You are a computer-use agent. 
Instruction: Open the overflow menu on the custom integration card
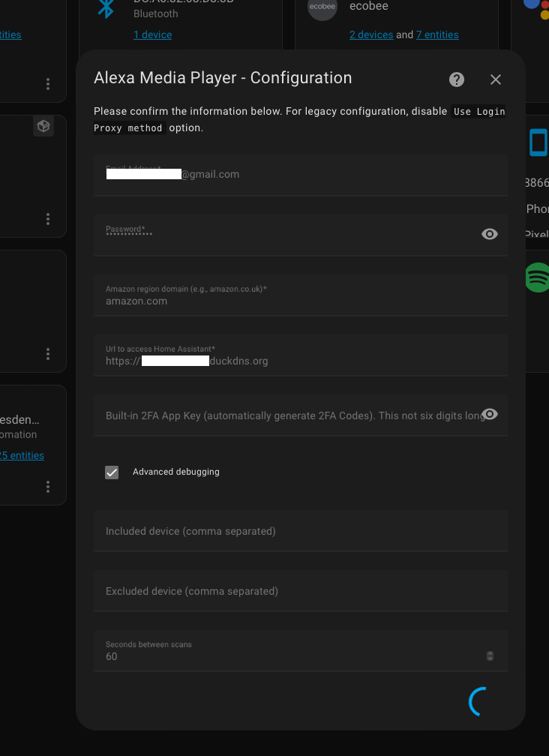coord(47,218)
